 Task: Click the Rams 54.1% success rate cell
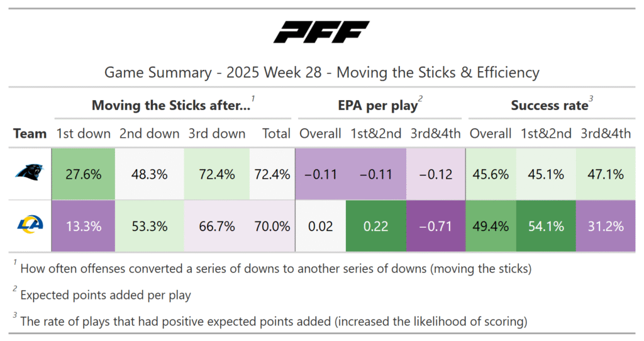pos(546,226)
